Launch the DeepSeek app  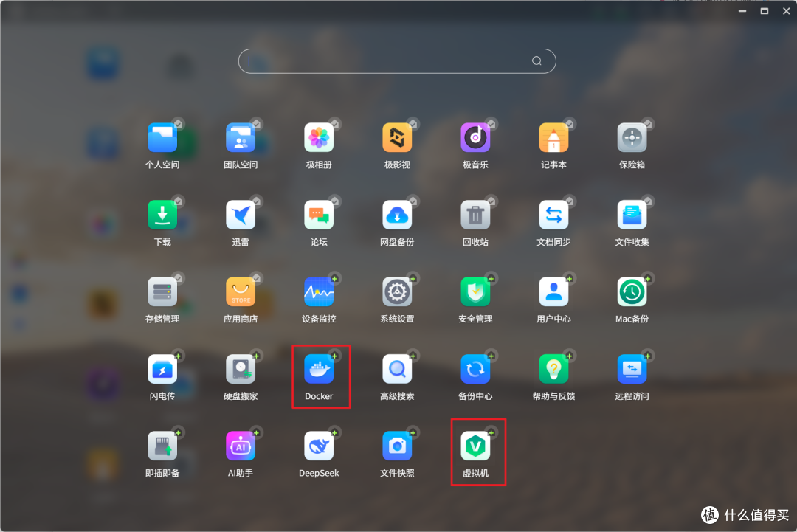coord(319,446)
